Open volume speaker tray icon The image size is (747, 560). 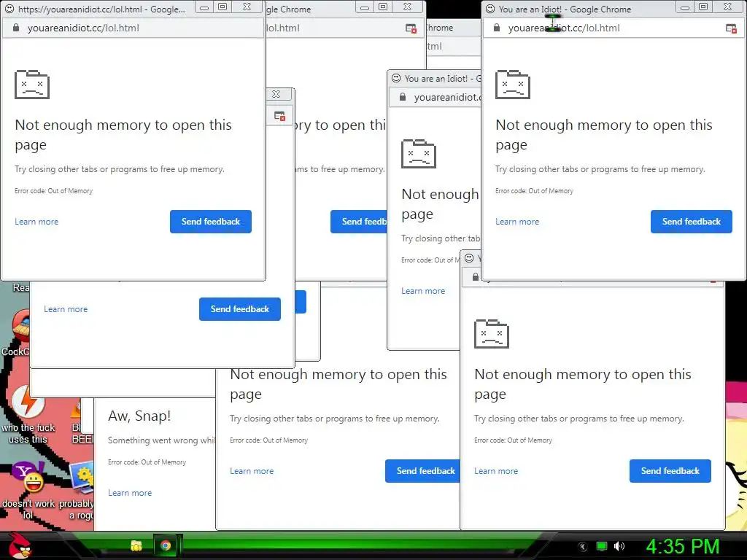tap(619, 546)
